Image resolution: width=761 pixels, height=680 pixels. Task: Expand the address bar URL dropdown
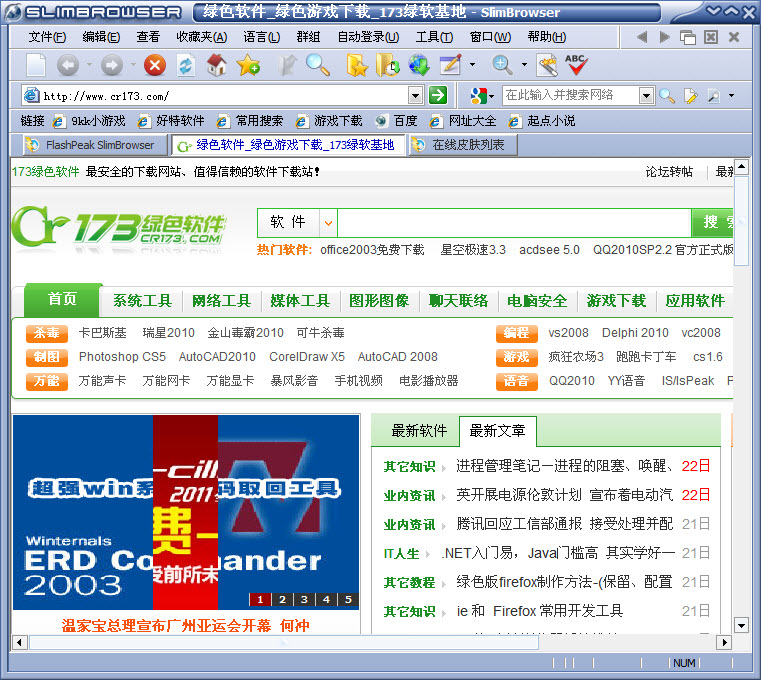[x=415, y=96]
